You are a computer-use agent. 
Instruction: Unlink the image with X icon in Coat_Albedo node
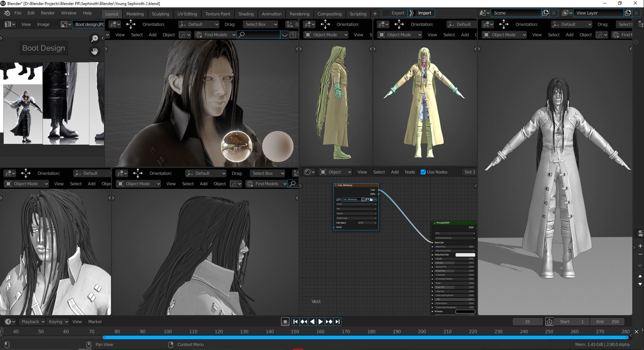pos(375,199)
